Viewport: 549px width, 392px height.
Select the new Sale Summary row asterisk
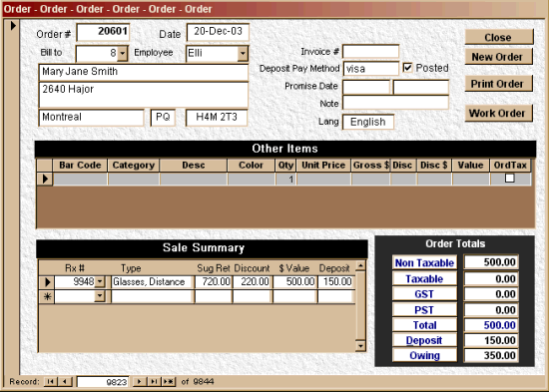(x=47, y=296)
